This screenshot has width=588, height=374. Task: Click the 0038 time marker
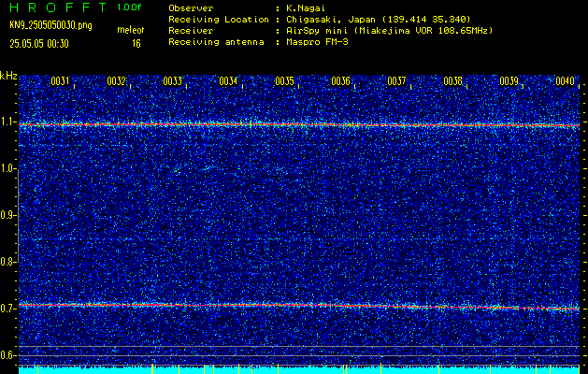(x=452, y=81)
